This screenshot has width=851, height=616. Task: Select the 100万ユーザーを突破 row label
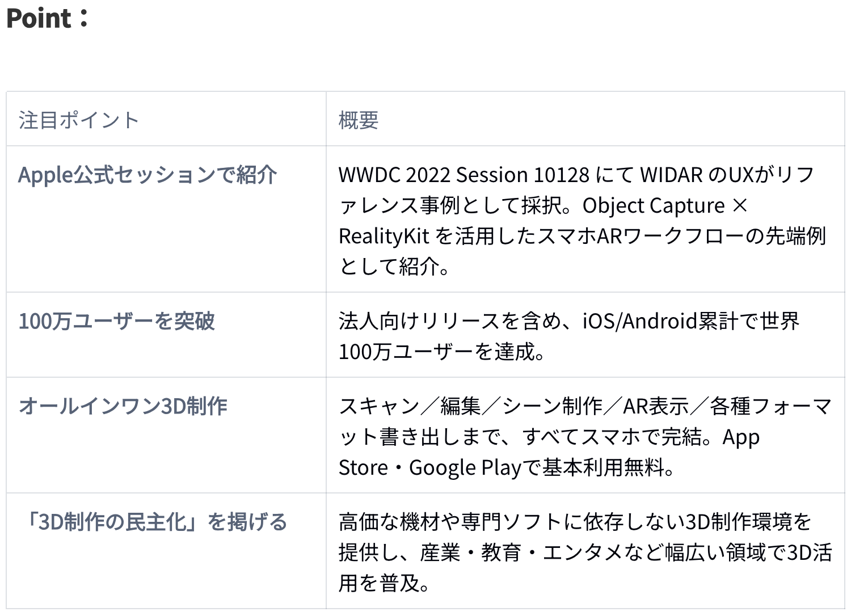point(117,321)
